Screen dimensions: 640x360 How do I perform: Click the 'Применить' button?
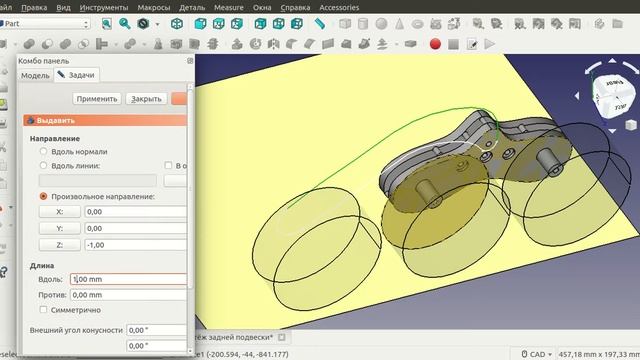97,98
